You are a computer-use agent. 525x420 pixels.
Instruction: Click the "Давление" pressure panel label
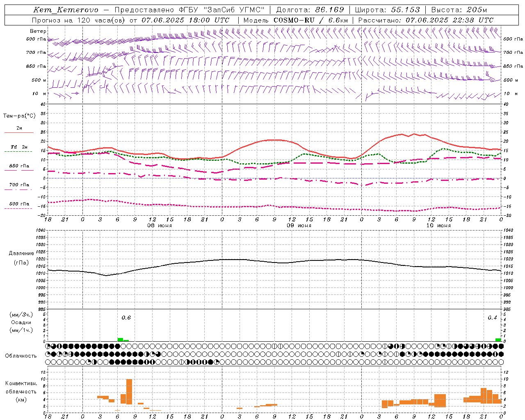point(21,253)
